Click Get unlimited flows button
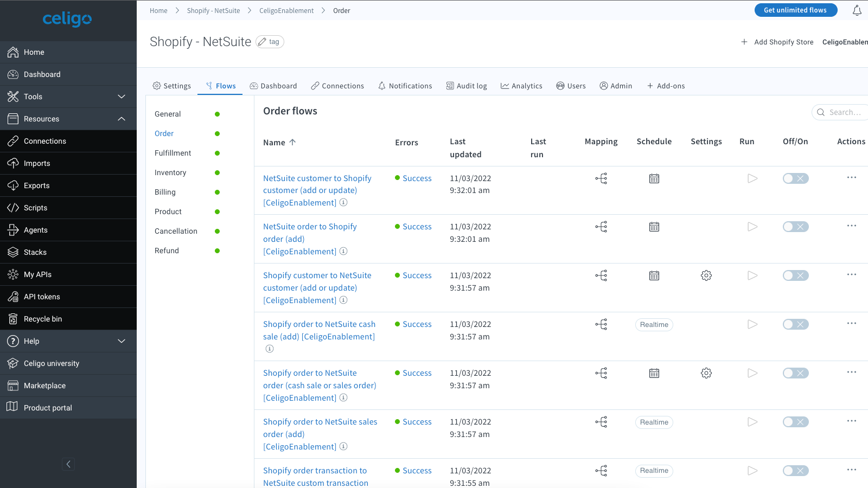 (795, 10)
